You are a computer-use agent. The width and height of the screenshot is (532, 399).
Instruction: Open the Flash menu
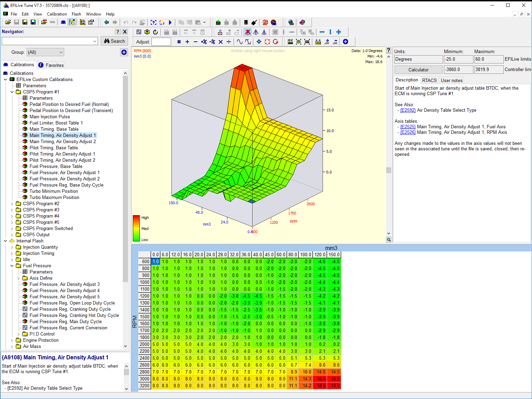click(x=76, y=14)
